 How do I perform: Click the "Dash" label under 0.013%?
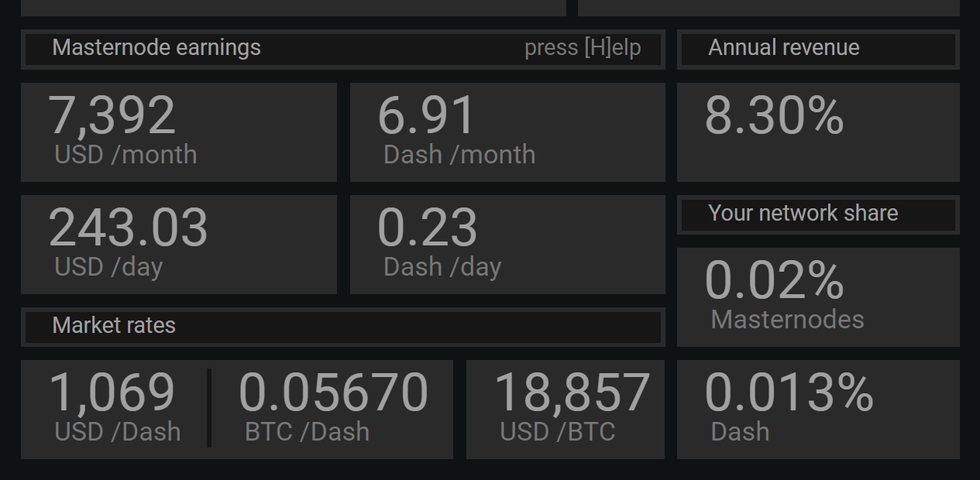point(740,432)
